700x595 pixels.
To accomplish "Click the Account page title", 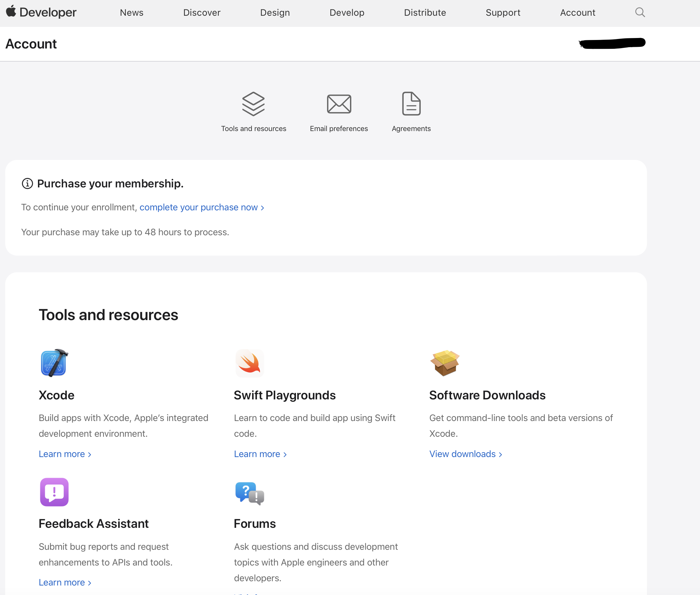I will point(31,44).
